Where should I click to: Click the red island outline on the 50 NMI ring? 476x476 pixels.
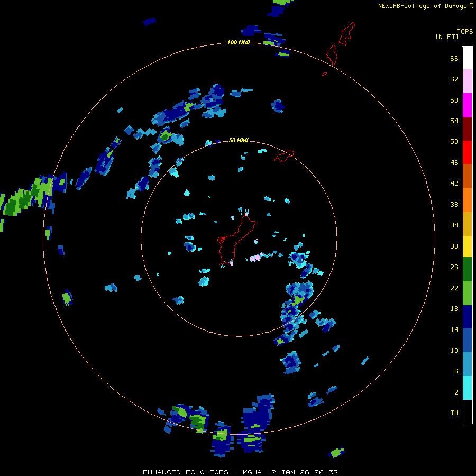coord(284,155)
